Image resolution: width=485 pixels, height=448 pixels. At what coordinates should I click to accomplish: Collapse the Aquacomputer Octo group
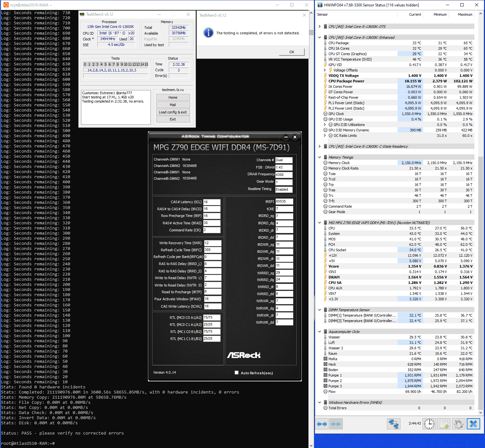[320, 332]
